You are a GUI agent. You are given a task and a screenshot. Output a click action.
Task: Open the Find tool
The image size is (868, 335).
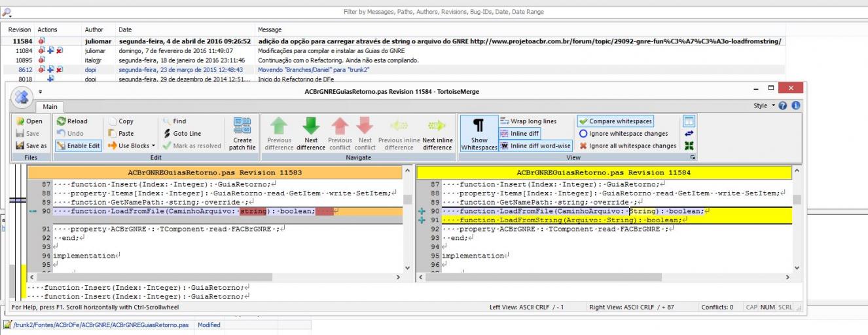point(174,121)
